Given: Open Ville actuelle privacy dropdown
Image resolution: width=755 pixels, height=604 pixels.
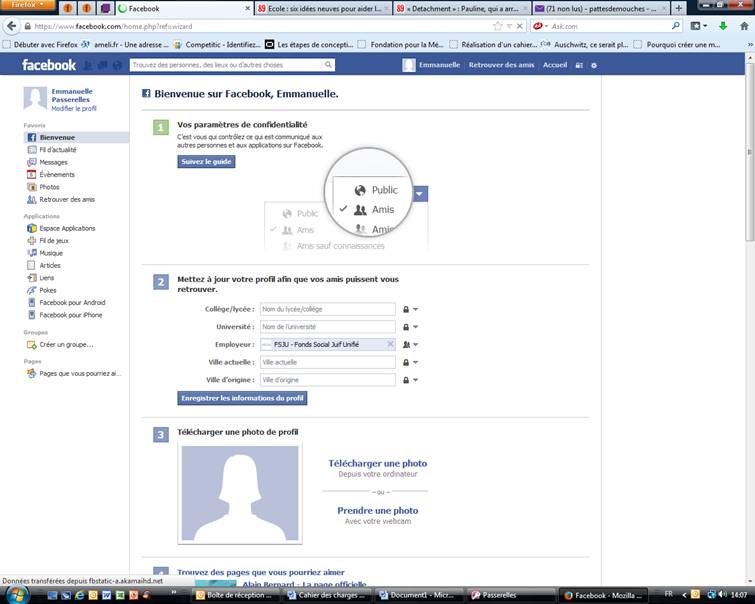Looking at the screenshot, I should click(x=410, y=362).
